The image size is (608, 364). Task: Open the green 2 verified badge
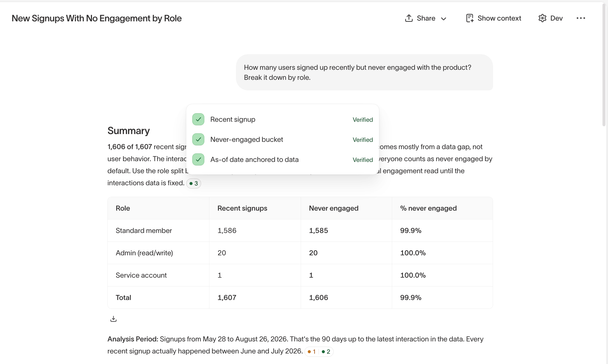pos(326,352)
